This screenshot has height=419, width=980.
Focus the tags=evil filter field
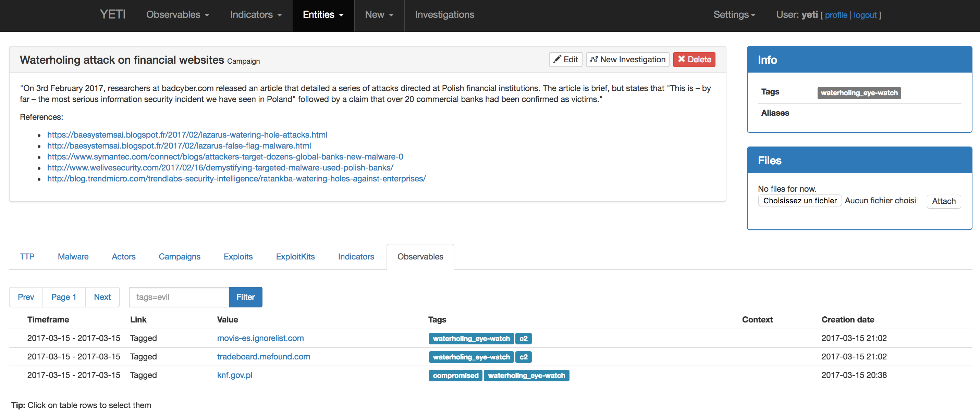click(179, 297)
